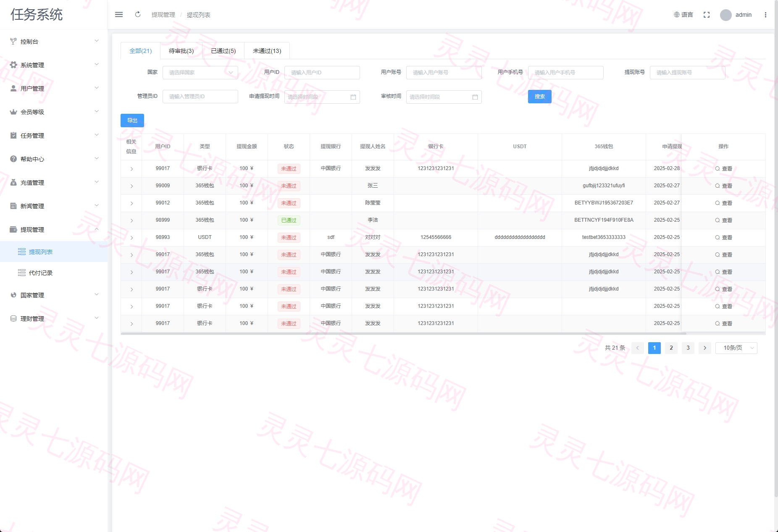Click the 搜索 search button

(540, 97)
